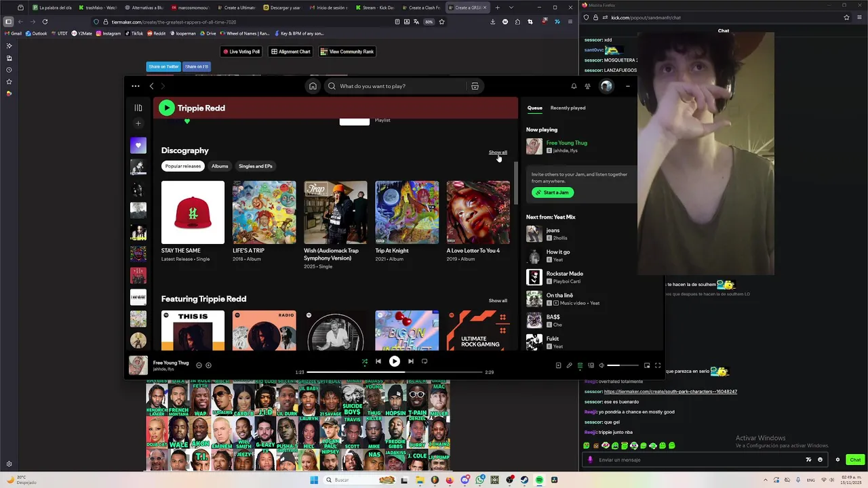The width and height of the screenshot is (868, 488).
Task: Open the LIFE'S A TRIP album cover
Action: pyautogui.click(x=264, y=212)
